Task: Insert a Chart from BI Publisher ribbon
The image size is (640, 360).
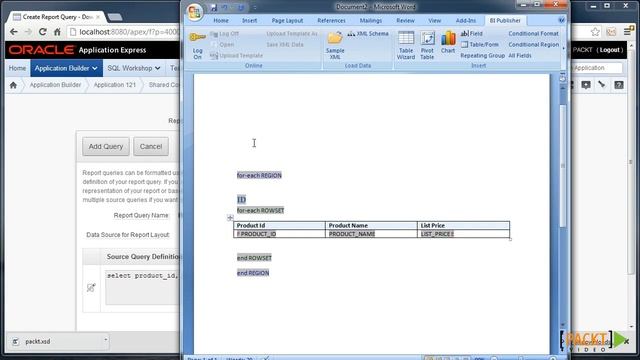Action: pos(448,42)
